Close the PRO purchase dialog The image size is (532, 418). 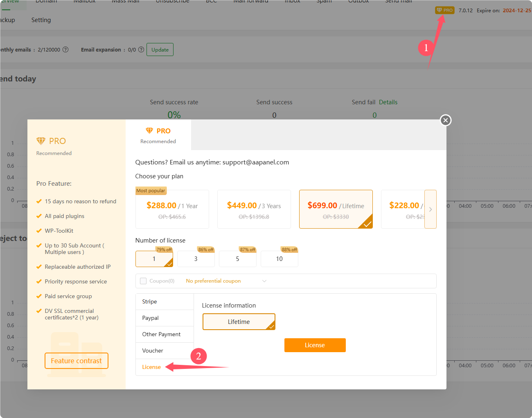coord(446,120)
